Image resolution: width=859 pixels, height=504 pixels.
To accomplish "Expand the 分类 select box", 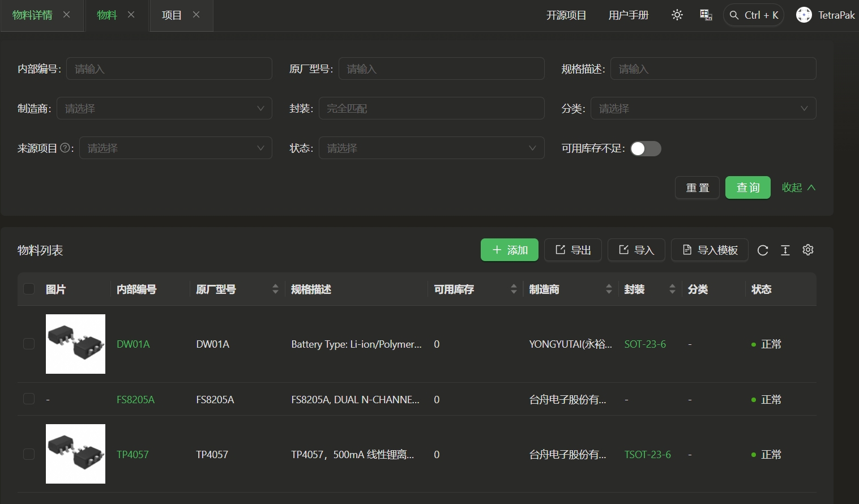I will pos(703,108).
